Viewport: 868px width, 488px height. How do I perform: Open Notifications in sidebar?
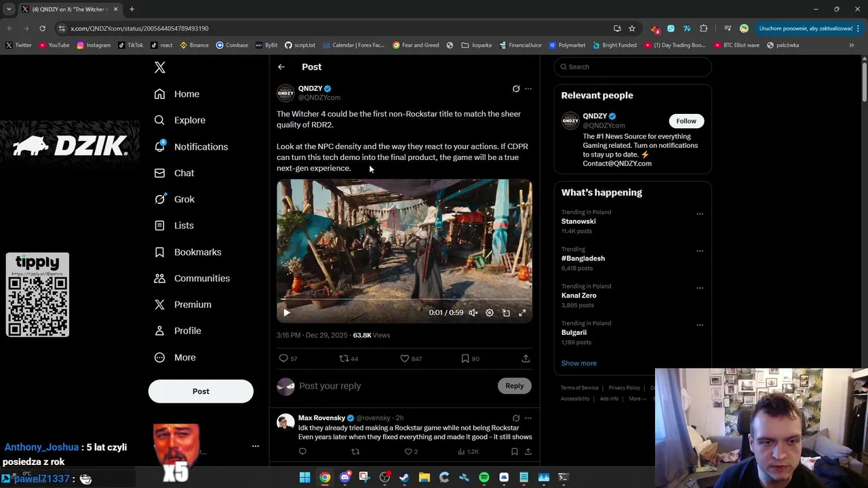pyautogui.click(x=191, y=146)
